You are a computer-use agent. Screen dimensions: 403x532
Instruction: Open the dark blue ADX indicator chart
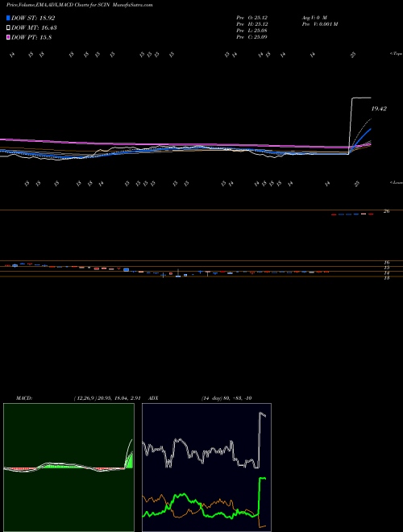(x=206, y=468)
